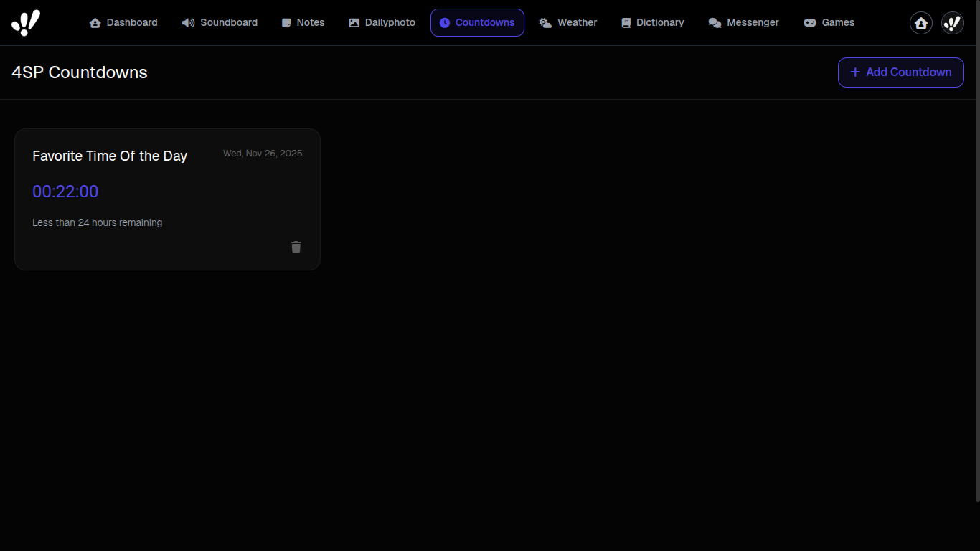Click the Messenger chat bubbles icon
Screen dimensions: 980x551
(715, 22)
